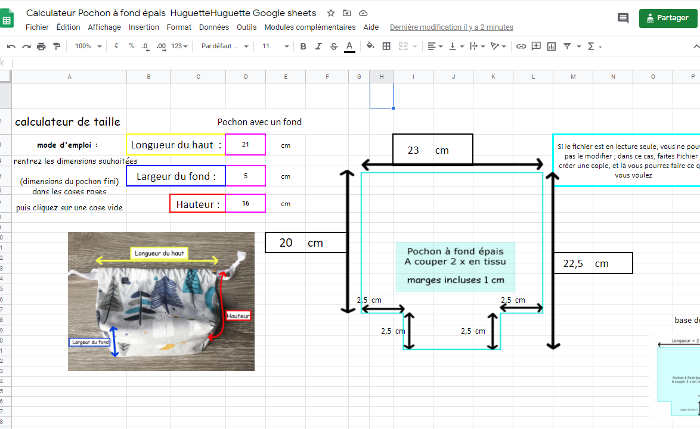Select column A header

(69, 77)
